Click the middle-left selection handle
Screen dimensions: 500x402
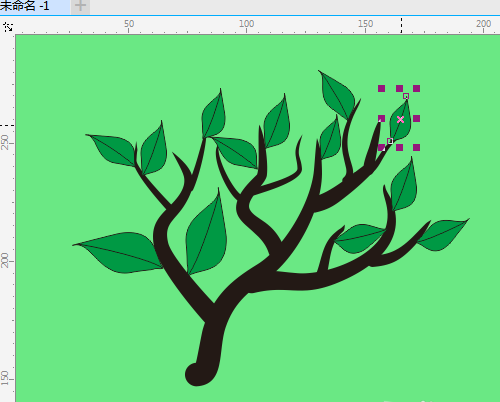coord(382,119)
